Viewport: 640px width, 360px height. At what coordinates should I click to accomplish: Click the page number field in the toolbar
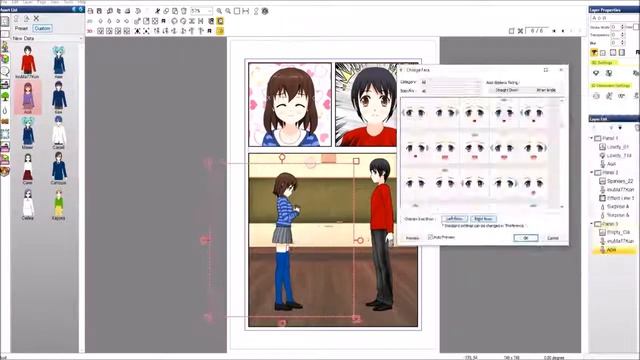[x=537, y=31]
